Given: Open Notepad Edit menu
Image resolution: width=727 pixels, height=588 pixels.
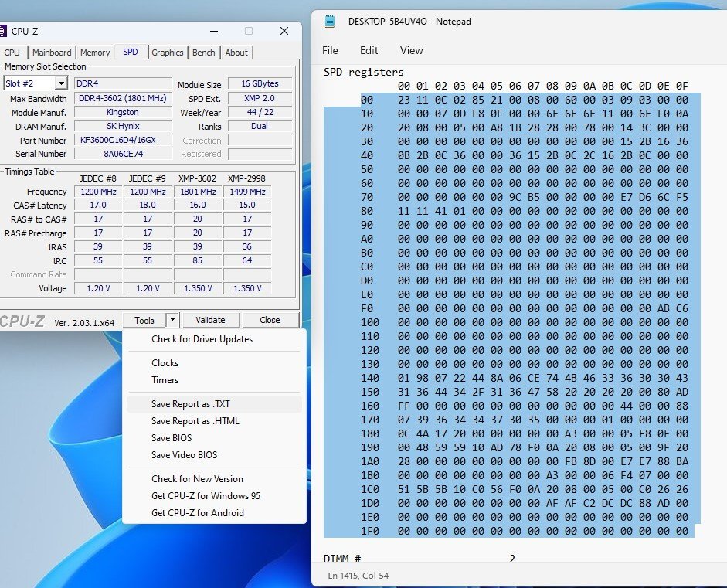Looking at the screenshot, I should pyautogui.click(x=369, y=50).
